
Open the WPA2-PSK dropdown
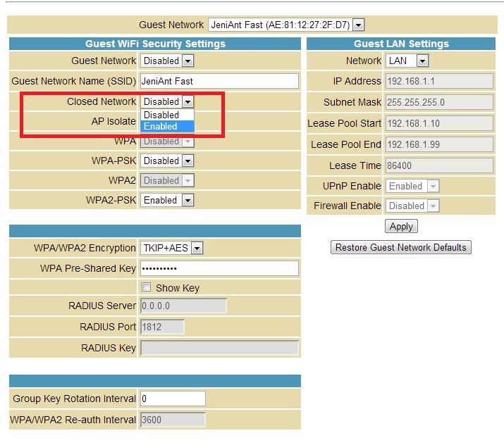(167, 200)
